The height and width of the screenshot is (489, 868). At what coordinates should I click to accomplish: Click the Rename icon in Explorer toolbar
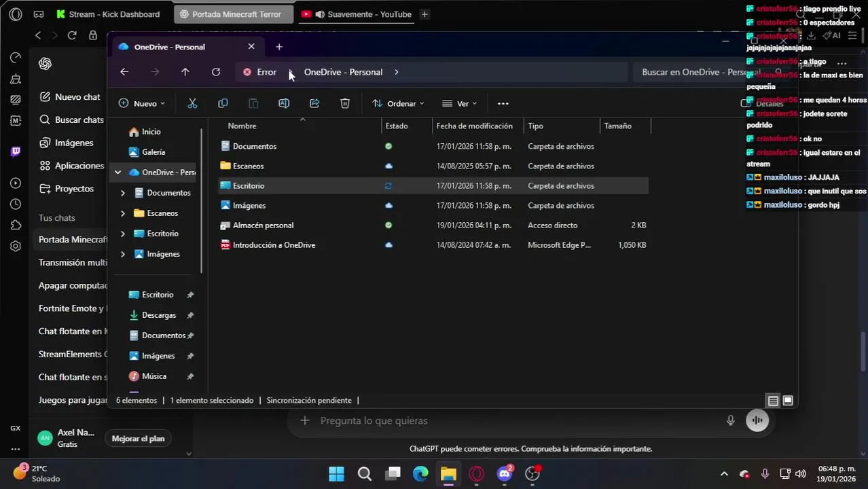pos(284,103)
